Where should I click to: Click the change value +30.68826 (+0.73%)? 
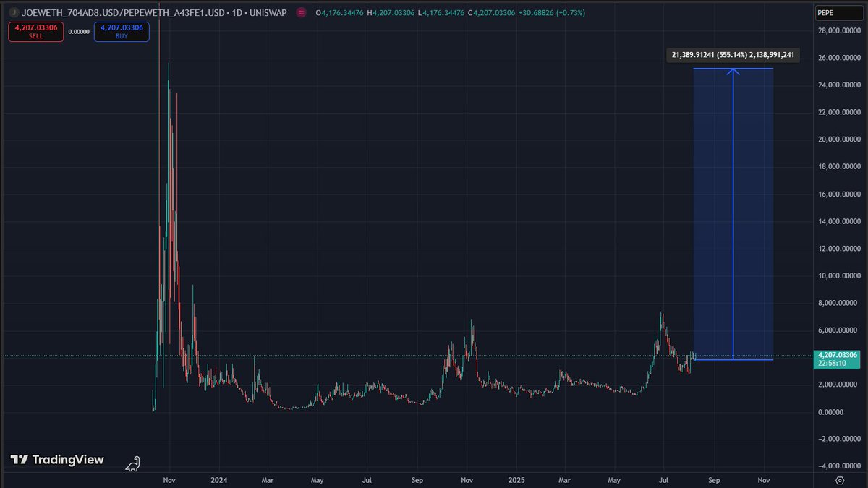click(553, 13)
